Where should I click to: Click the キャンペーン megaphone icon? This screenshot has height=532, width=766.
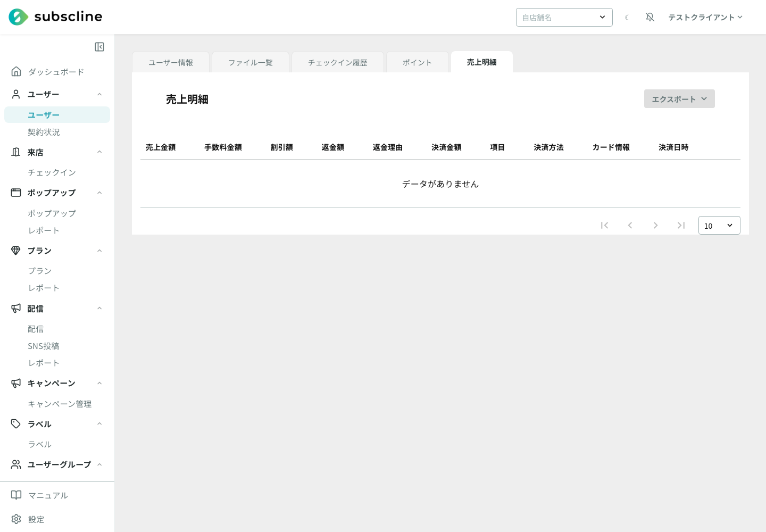pyautogui.click(x=16, y=383)
